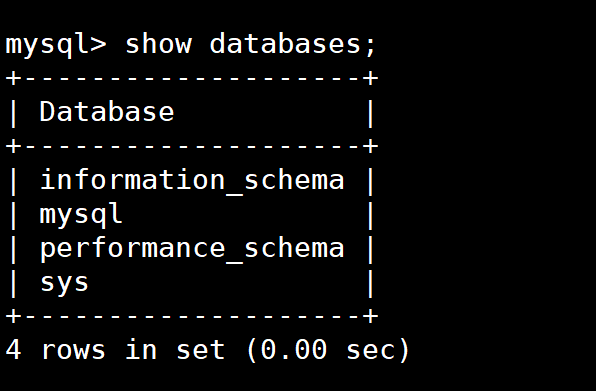Click databases in the typed command
Image resolution: width=596 pixels, height=391 pixels.
285,44
